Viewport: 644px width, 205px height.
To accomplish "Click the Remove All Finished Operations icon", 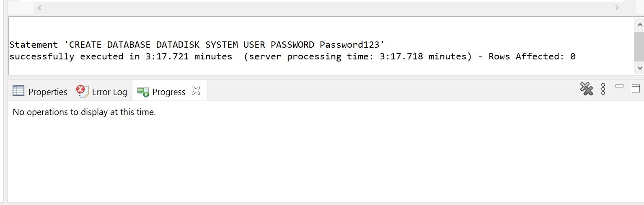I will (586, 89).
